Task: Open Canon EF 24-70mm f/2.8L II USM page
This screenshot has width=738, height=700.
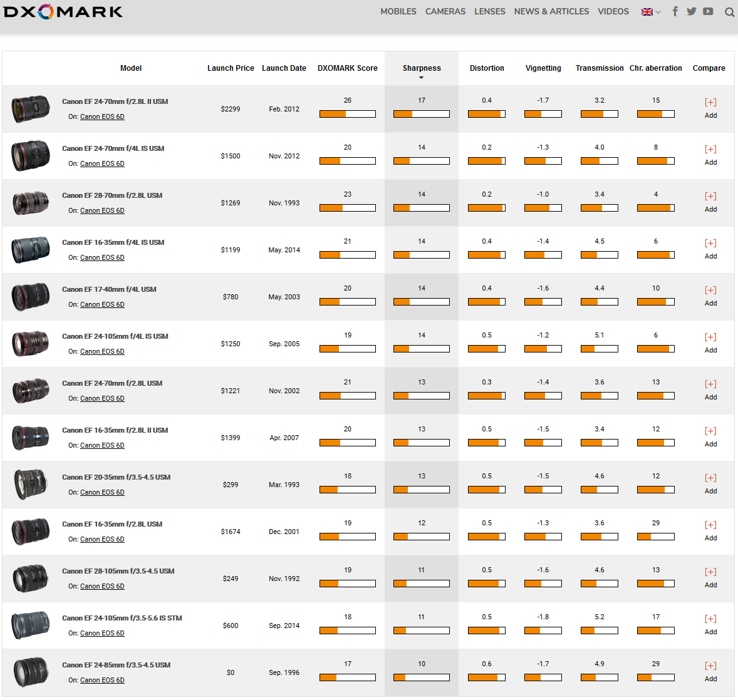Action: [115, 101]
